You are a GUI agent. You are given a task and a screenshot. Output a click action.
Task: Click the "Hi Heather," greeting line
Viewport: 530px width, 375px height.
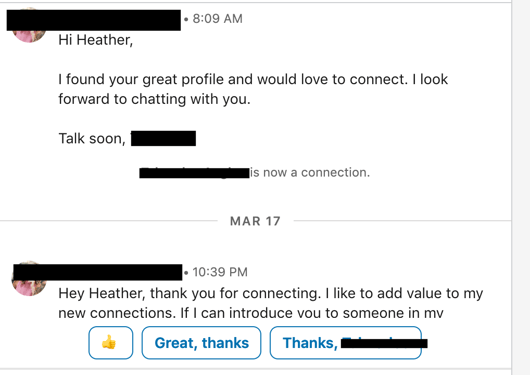[96, 40]
